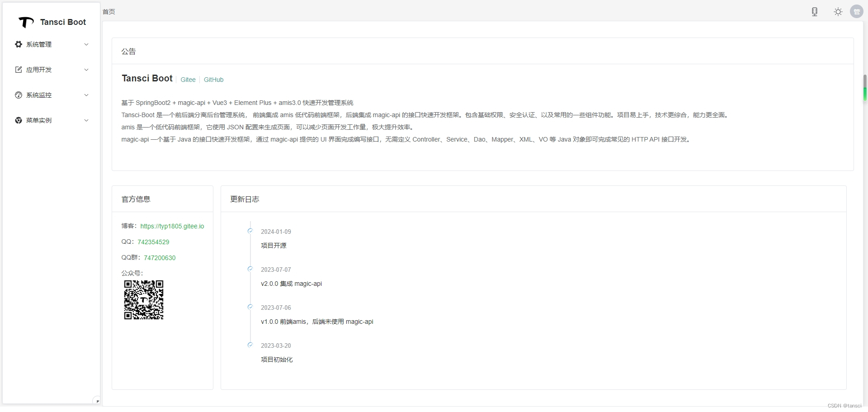The image size is (868, 412).
Task: Open the fullscreen icon in header
Action: tap(815, 11)
